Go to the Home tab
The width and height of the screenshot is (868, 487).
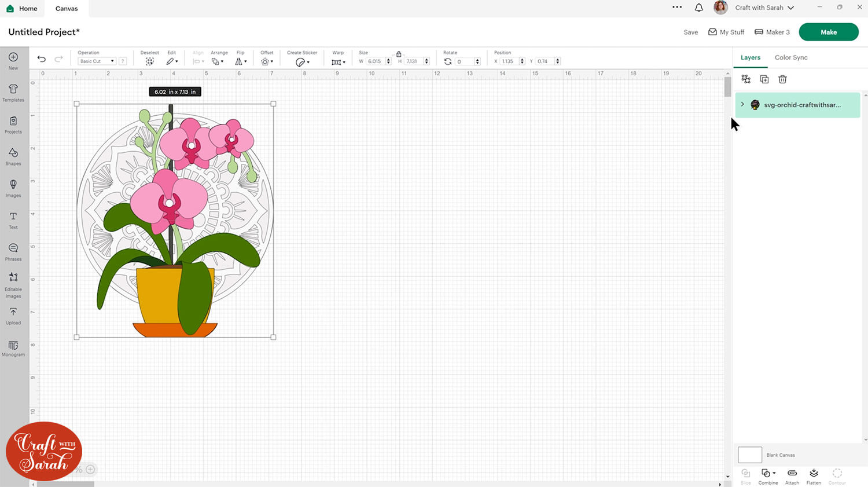click(22, 8)
